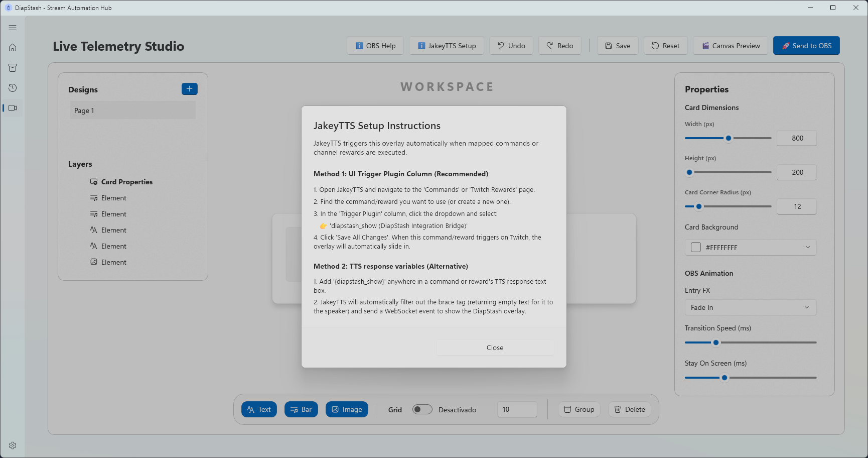
Task: Click the 'Method 2' heading text
Action: (x=391, y=266)
